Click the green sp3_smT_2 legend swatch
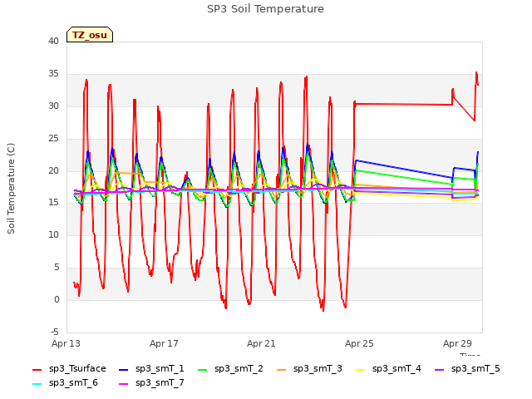Viewport: 532px width, 399px height. [x=203, y=369]
